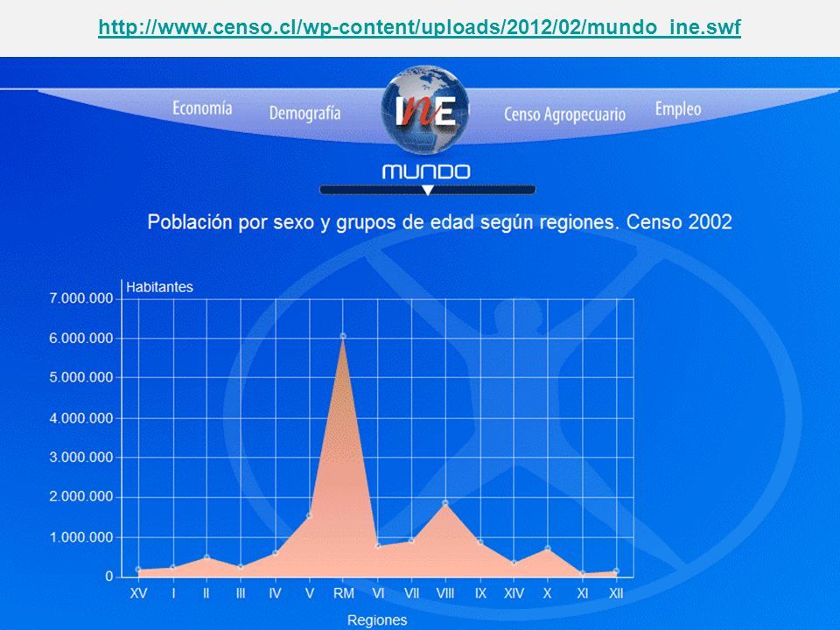Open the Demografía menu item
The image size is (840, 630).
click(x=304, y=113)
